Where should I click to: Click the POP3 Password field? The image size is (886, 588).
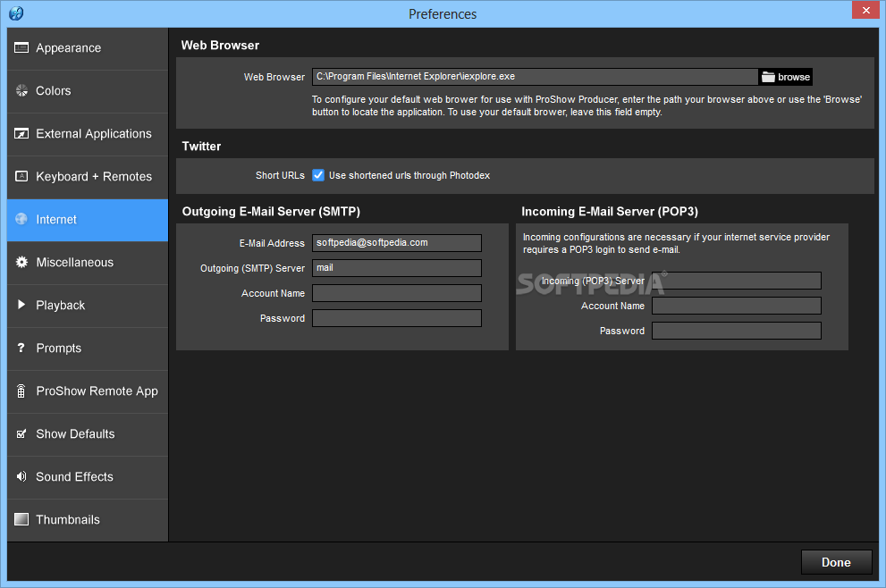tap(737, 331)
